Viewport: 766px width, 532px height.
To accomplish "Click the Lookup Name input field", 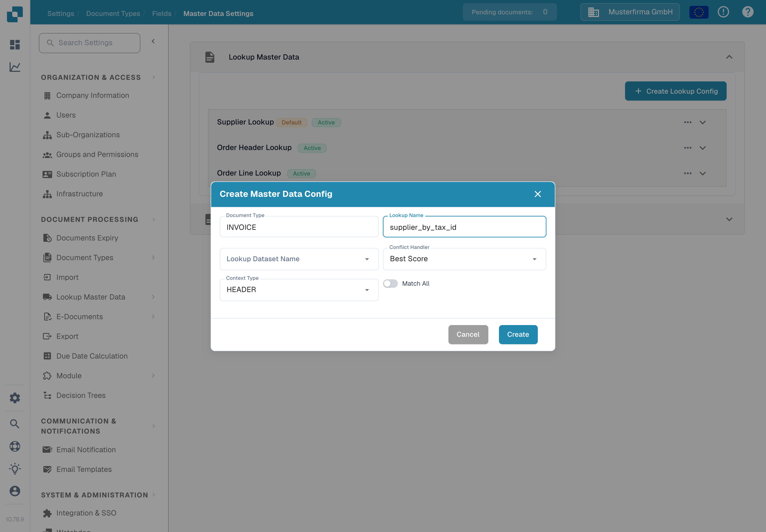I will [464, 227].
